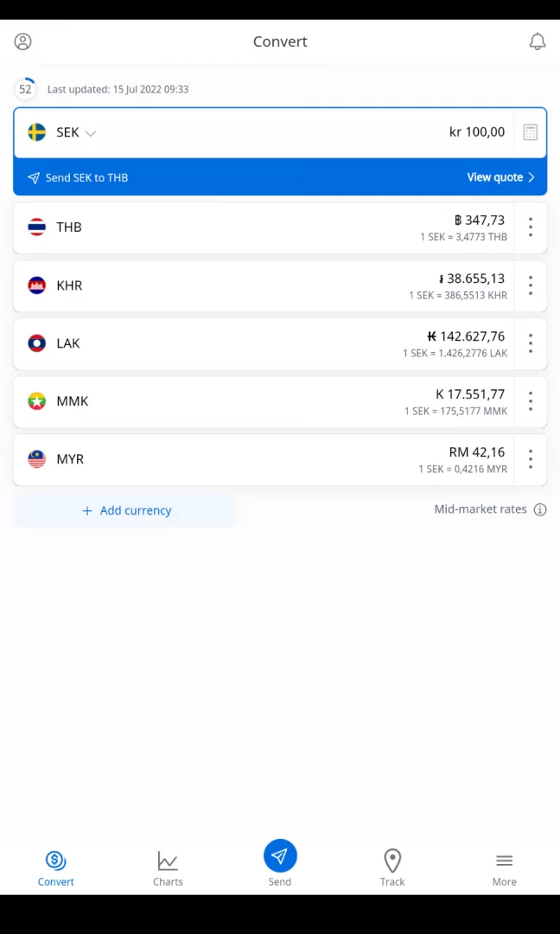Open notifications bell

point(538,42)
